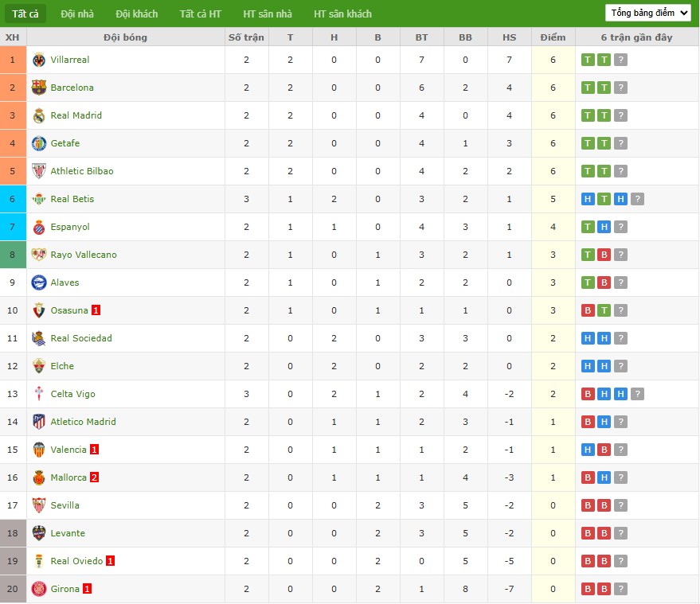Click the Real Madrid crest icon
Image resolution: width=700 pixels, height=604 pixels.
tap(39, 115)
